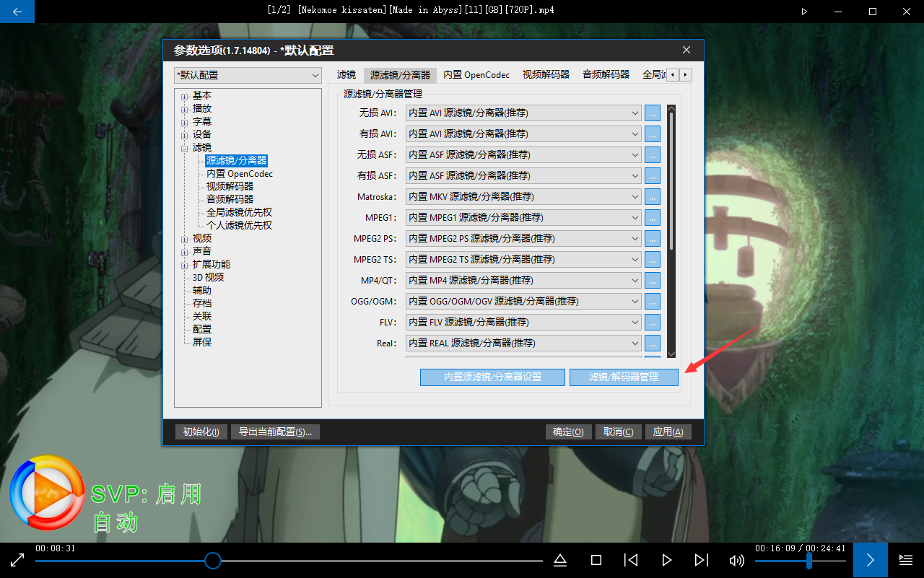Viewport: 924px width, 578px height.
Task: Confirm with the 确定 button
Action: pyautogui.click(x=569, y=432)
